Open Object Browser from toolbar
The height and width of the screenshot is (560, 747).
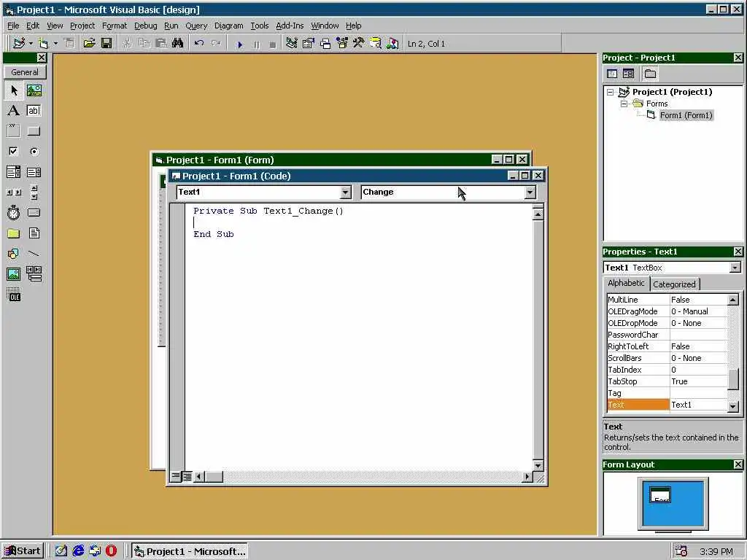tap(342, 43)
